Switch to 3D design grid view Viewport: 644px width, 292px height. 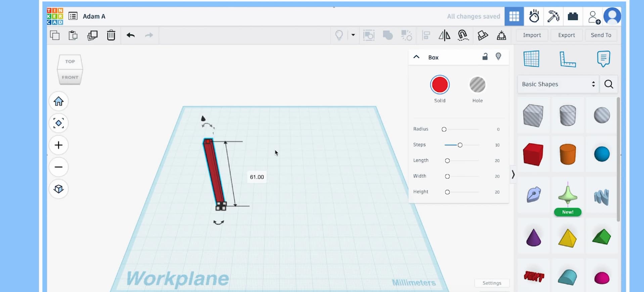(514, 16)
